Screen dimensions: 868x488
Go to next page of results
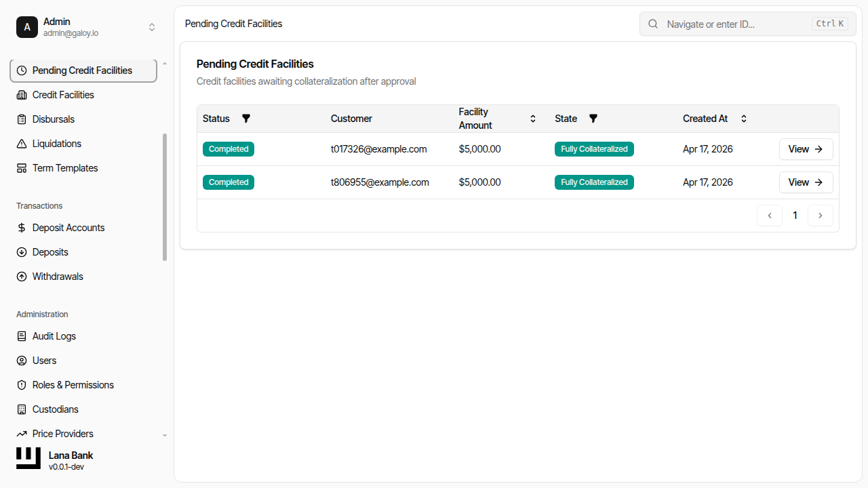coord(821,216)
